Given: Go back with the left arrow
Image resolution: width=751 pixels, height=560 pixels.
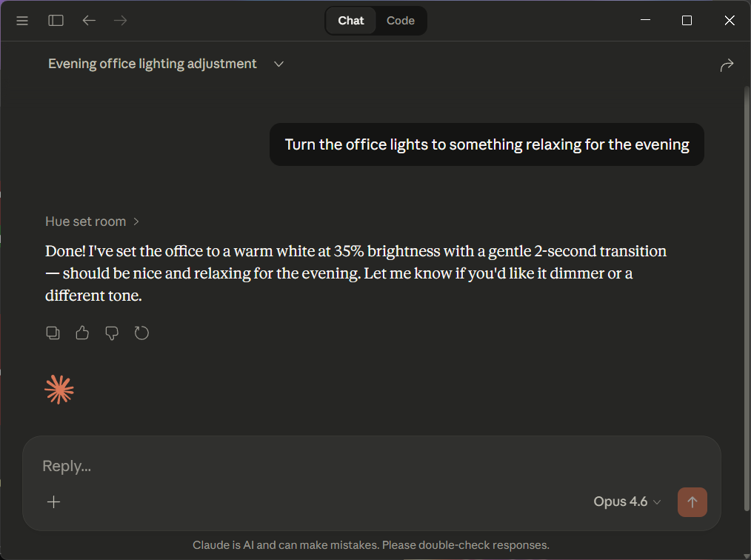Looking at the screenshot, I should (89, 21).
